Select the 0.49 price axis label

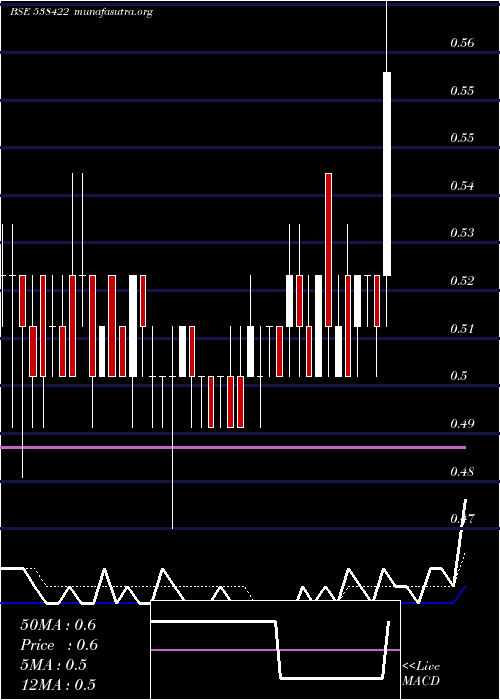tap(462, 424)
